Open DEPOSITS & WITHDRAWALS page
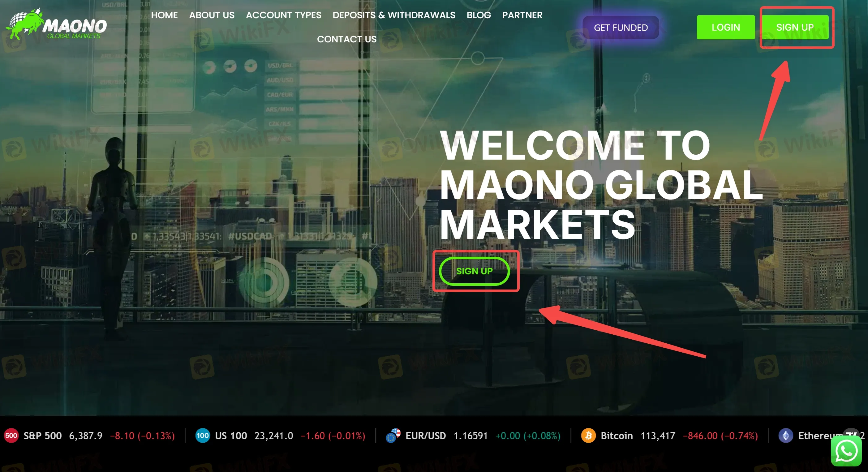 393,15
